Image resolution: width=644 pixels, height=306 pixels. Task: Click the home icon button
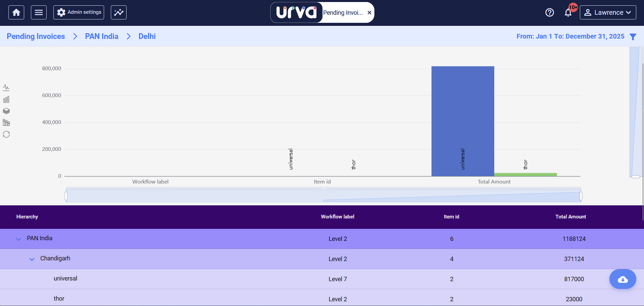tap(16, 12)
